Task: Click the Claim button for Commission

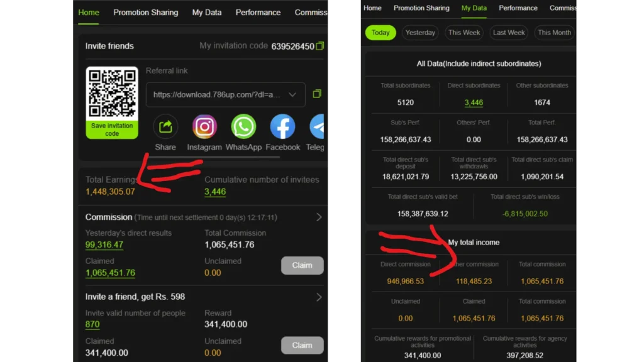Action: tap(303, 265)
